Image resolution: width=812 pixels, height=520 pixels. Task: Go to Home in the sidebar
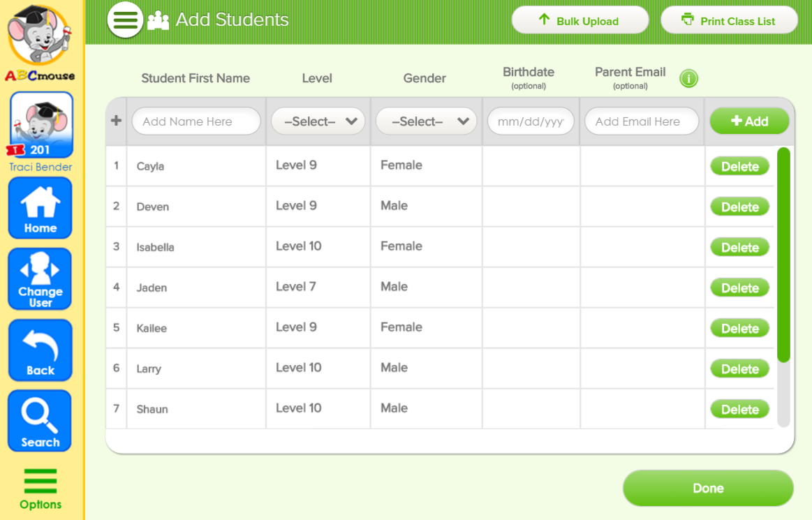(x=40, y=207)
